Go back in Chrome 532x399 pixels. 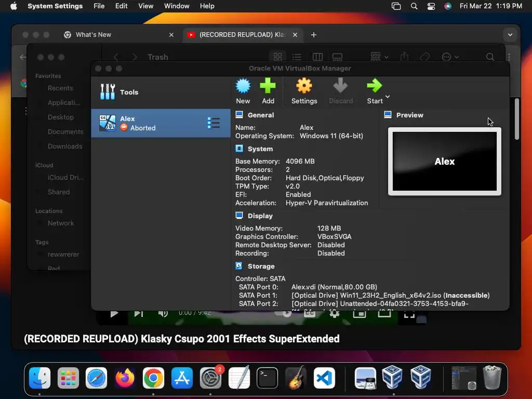[x=23, y=57]
